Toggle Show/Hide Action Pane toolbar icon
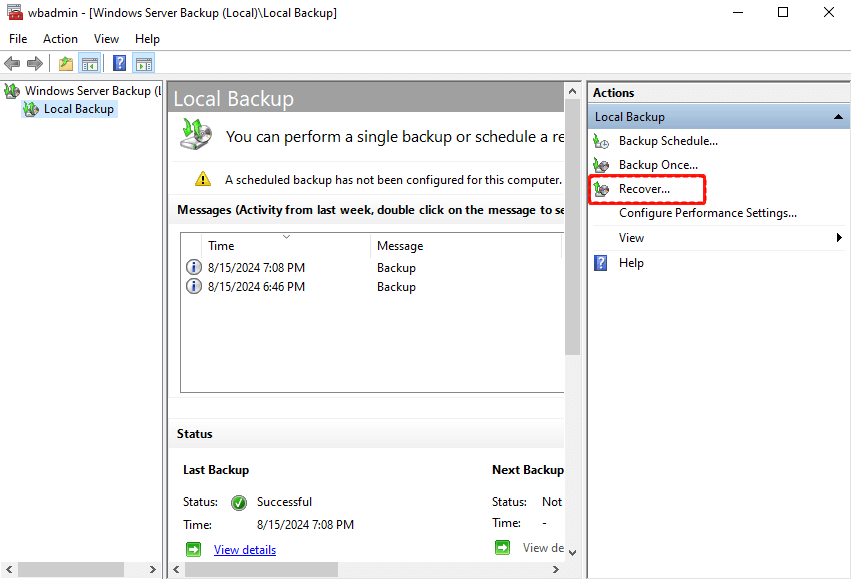Image resolution: width=851 pixels, height=579 pixels. (144, 63)
